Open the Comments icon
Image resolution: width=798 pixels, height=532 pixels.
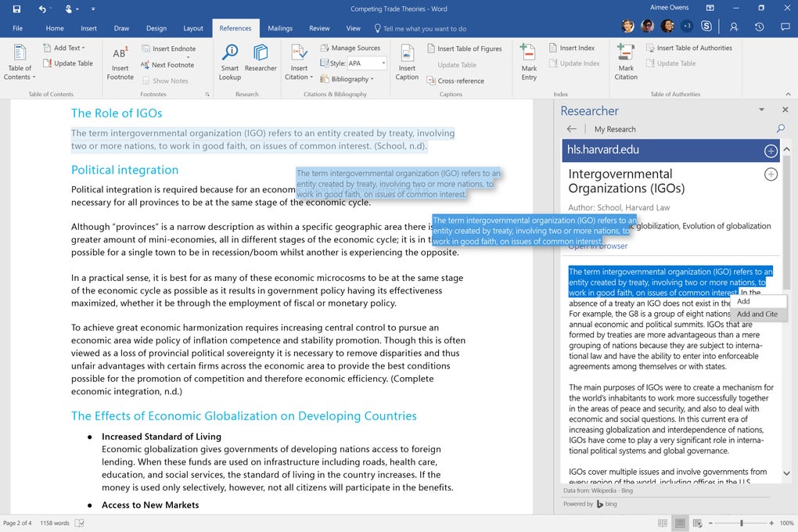pyautogui.click(x=785, y=27)
